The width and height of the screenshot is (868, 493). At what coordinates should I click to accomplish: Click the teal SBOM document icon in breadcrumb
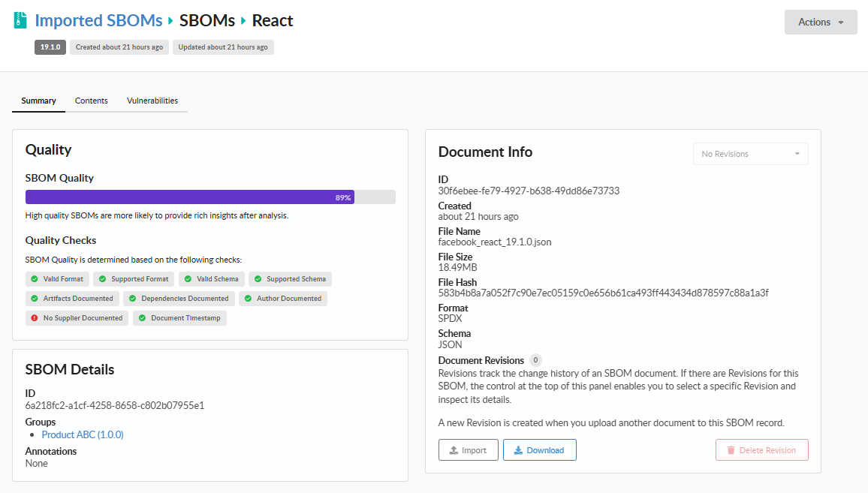(x=20, y=19)
